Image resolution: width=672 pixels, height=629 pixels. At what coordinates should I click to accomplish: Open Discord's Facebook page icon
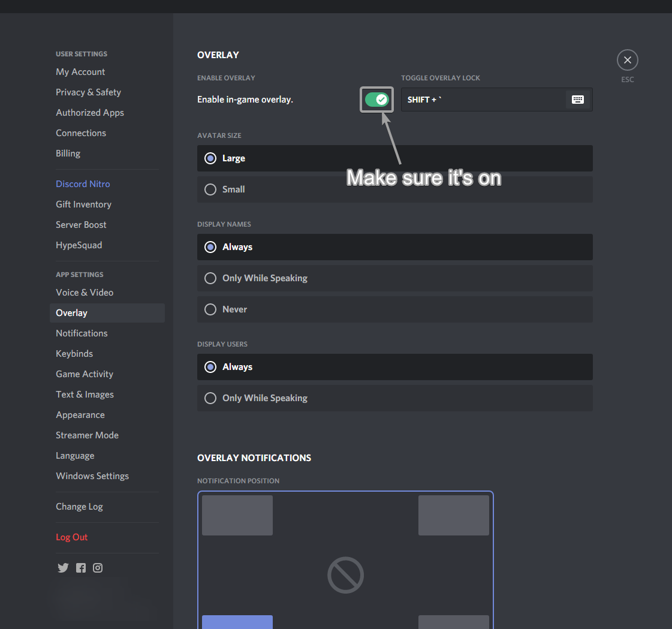point(80,568)
